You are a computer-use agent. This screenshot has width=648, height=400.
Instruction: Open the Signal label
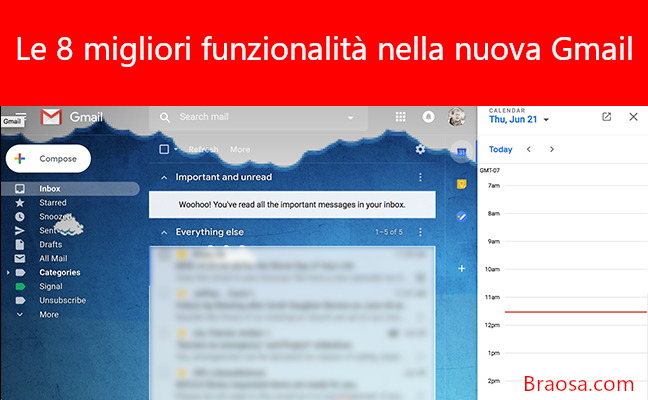(x=50, y=286)
